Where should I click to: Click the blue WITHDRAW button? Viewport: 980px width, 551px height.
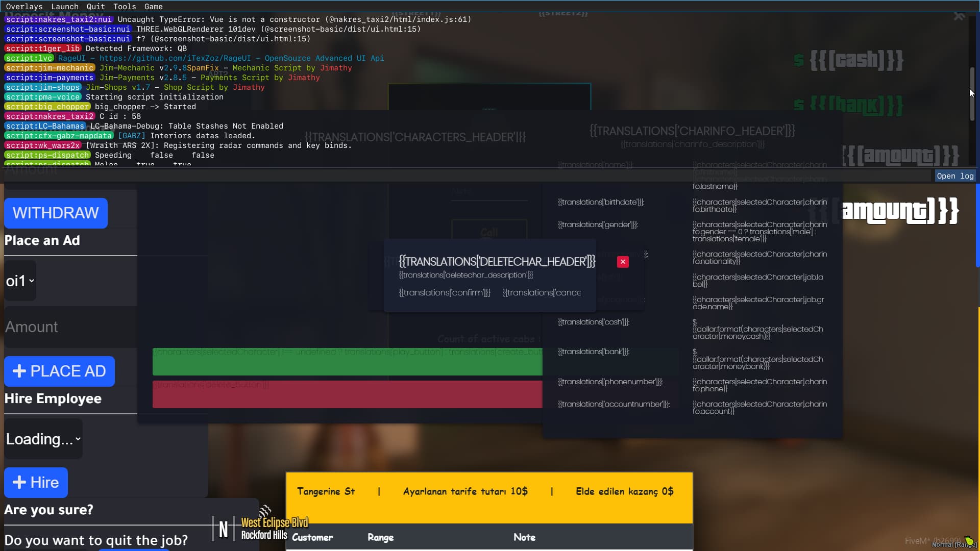click(56, 213)
